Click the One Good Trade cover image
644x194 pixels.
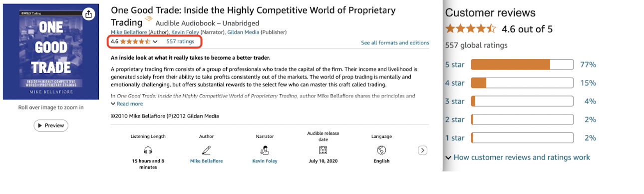pos(50,52)
